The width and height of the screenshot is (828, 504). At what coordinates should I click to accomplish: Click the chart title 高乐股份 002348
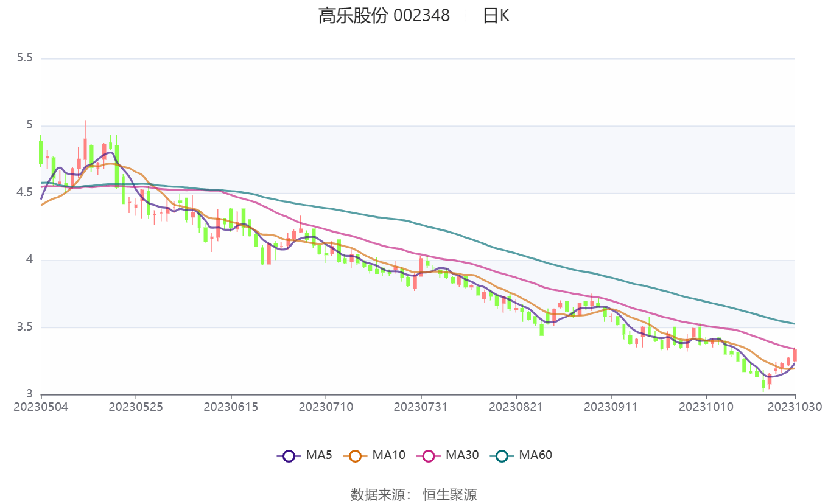pos(384,16)
